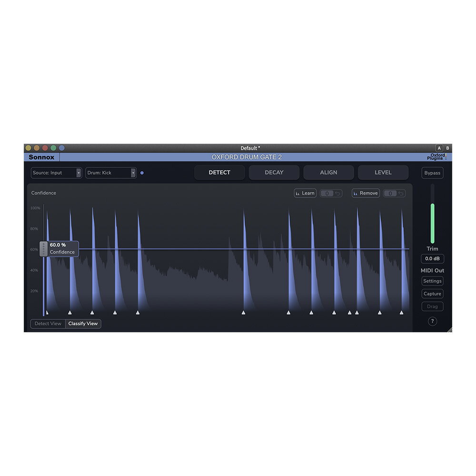This screenshot has width=476, height=476.
Task: Open the help with the question mark icon
Action: click(432, 321)
